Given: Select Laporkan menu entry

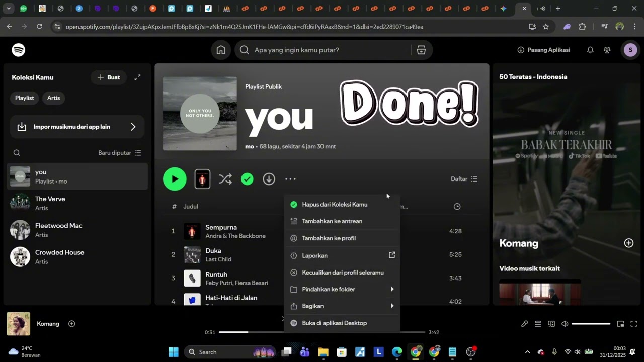Looking at the screenshot, I should click(x=342, y=256).
